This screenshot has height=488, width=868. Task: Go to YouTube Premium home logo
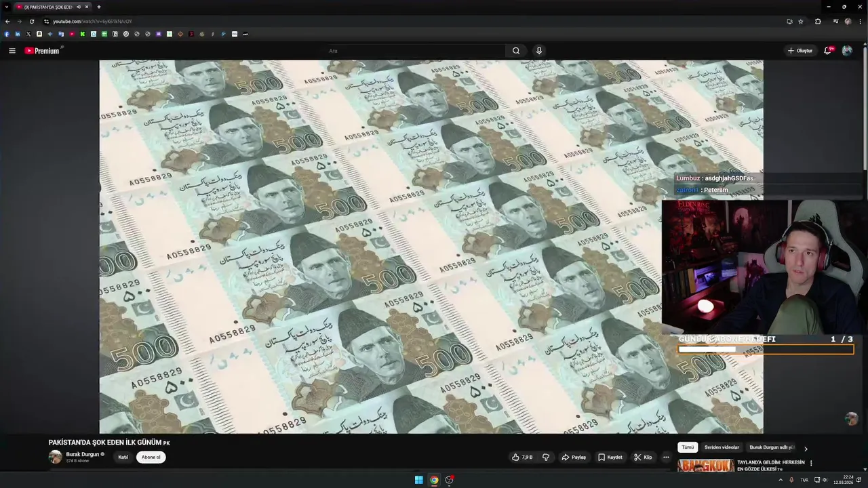(x=42, y=51)
